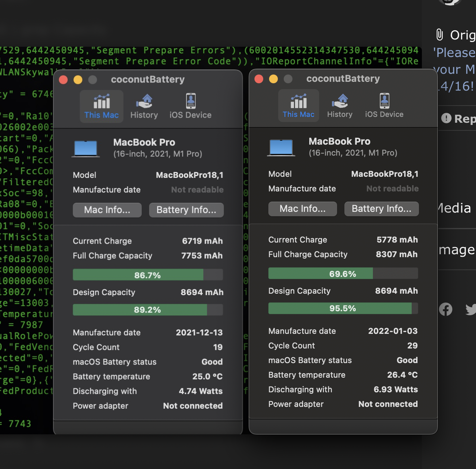The width and height of the screenshot is (476, 469).
Task: Click Not connected adapter status in right window
Action: [x=388, y=404]
